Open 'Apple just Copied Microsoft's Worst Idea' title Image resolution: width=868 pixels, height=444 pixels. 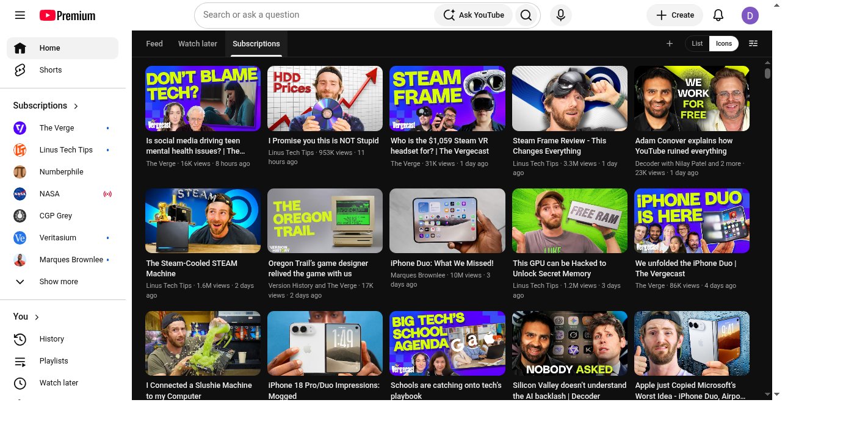pyautogui.click(x=690, y=390)
